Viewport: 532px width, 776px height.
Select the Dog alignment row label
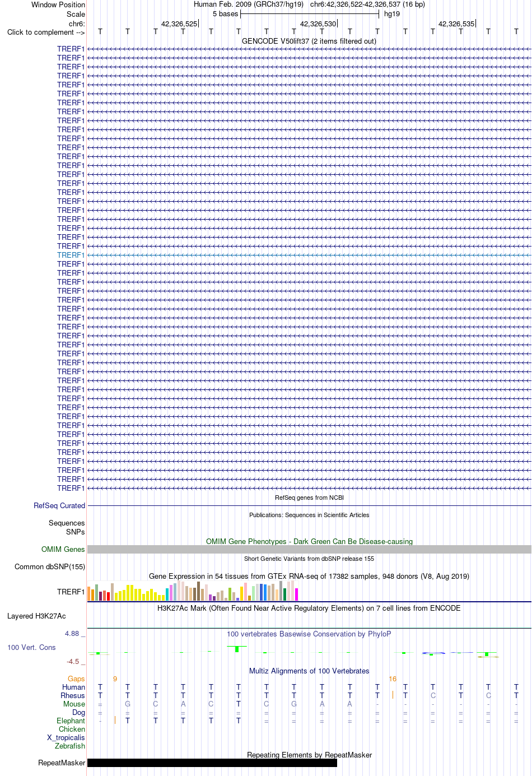coord(79,712)
